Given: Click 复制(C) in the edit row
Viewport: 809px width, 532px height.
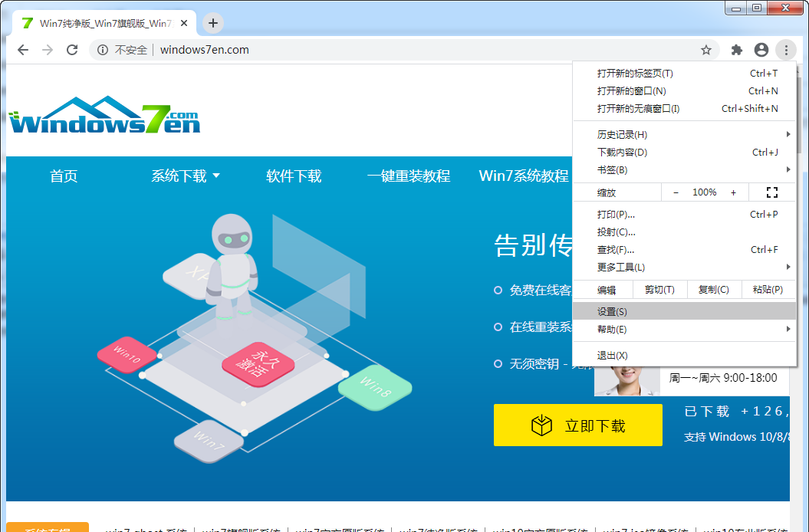Looking at the screenshot, I should 714,290.
